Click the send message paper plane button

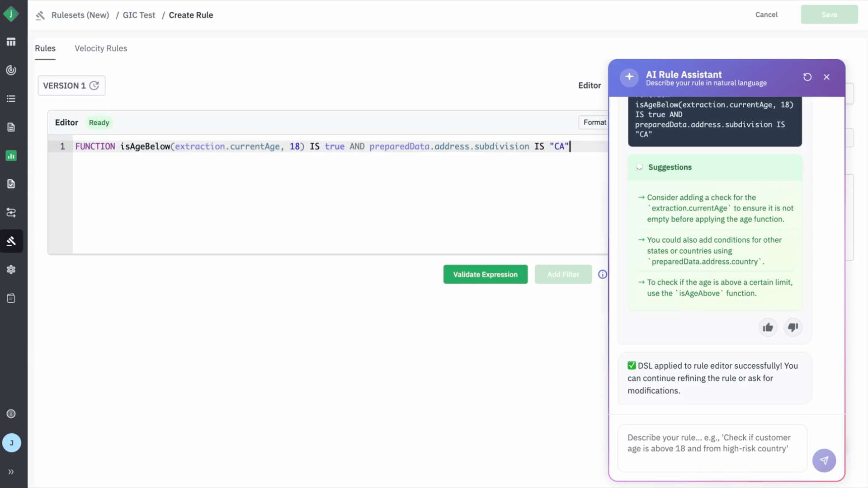click(824, 460)
